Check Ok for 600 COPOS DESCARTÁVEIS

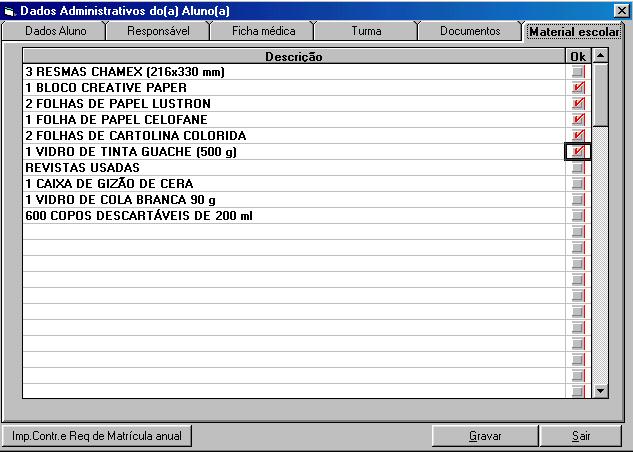(577, 216)
